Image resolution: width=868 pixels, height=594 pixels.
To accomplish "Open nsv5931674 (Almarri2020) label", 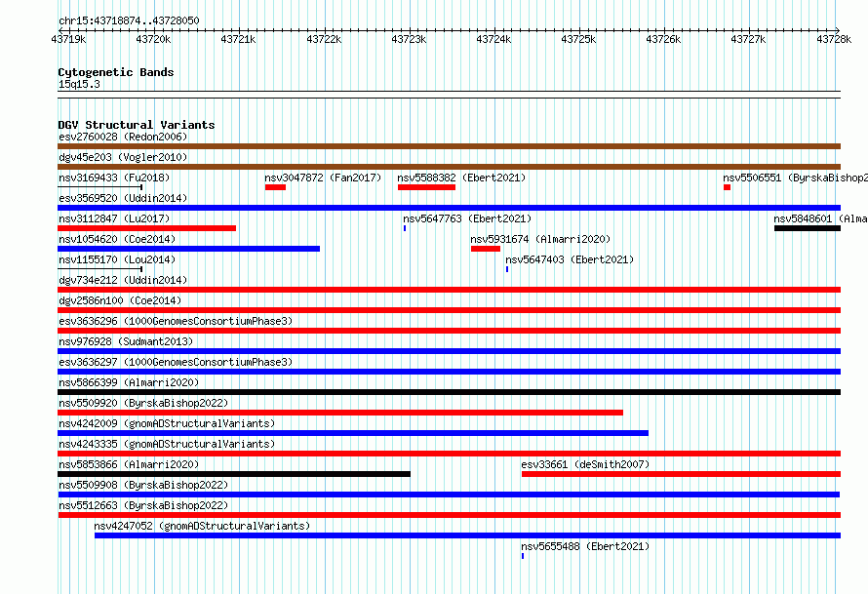I will point(540,239).
